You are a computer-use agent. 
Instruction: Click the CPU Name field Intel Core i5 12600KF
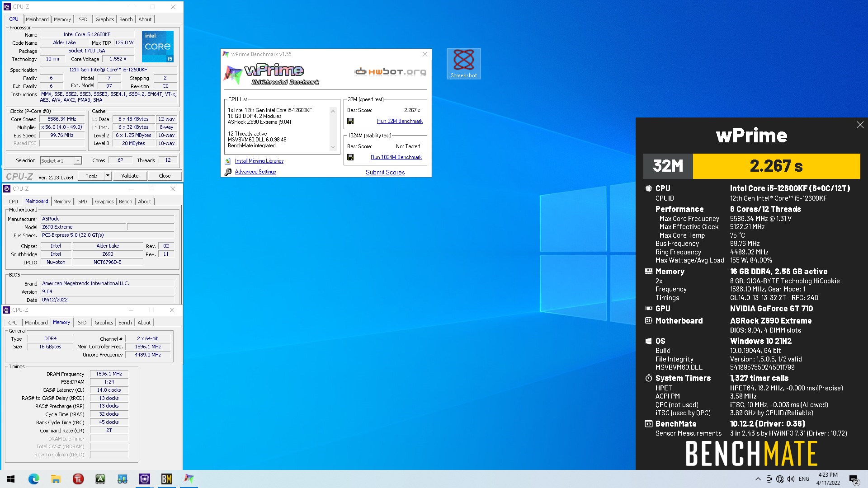point(87,34)
